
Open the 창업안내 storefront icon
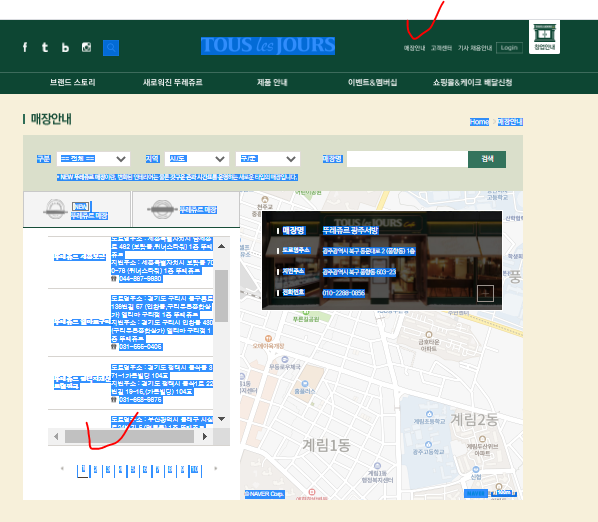click(x=544, y=37)
